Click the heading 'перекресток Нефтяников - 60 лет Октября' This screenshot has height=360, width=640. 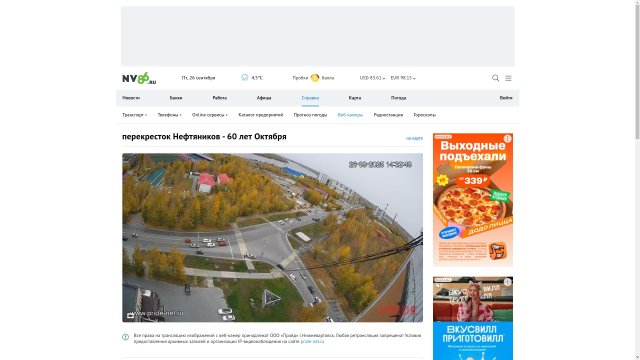pyautogui.click(x=204, y=137)
